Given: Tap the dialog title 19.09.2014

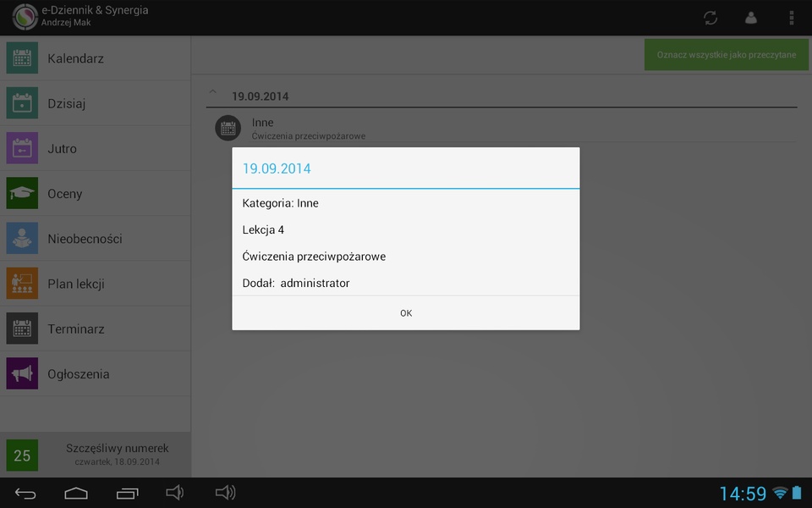Looking at the screenshot, I should click(x=277, y=168).
